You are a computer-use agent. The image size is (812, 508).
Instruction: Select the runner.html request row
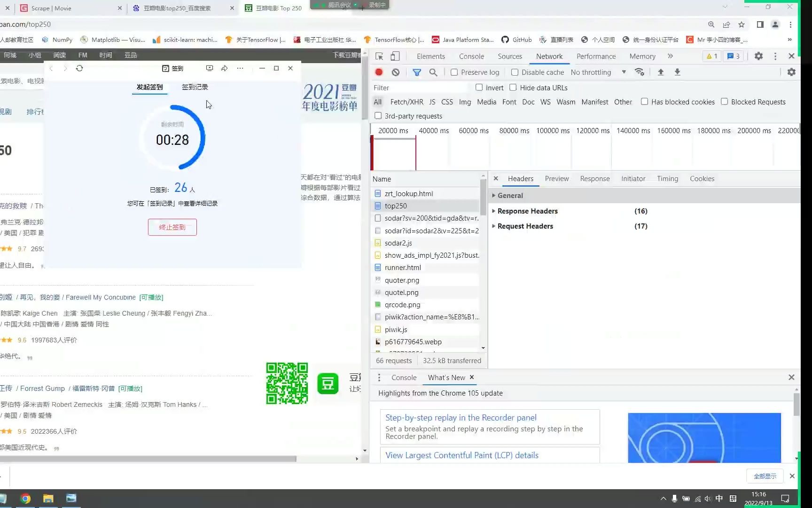426,268
